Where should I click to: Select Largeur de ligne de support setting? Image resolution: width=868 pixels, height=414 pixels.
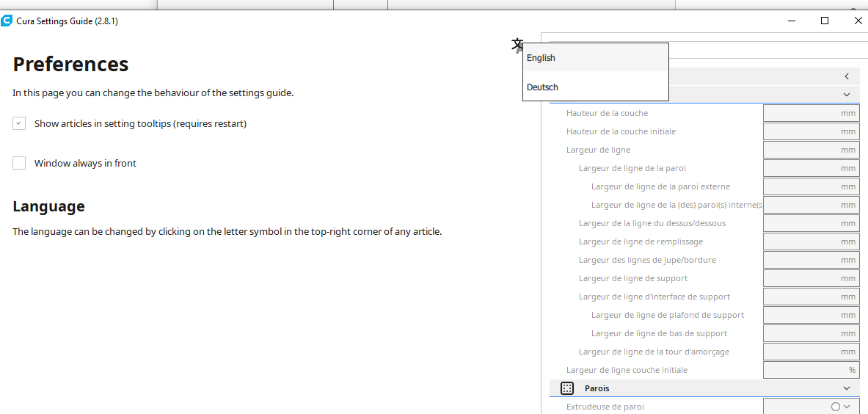(x=632, y=278)
